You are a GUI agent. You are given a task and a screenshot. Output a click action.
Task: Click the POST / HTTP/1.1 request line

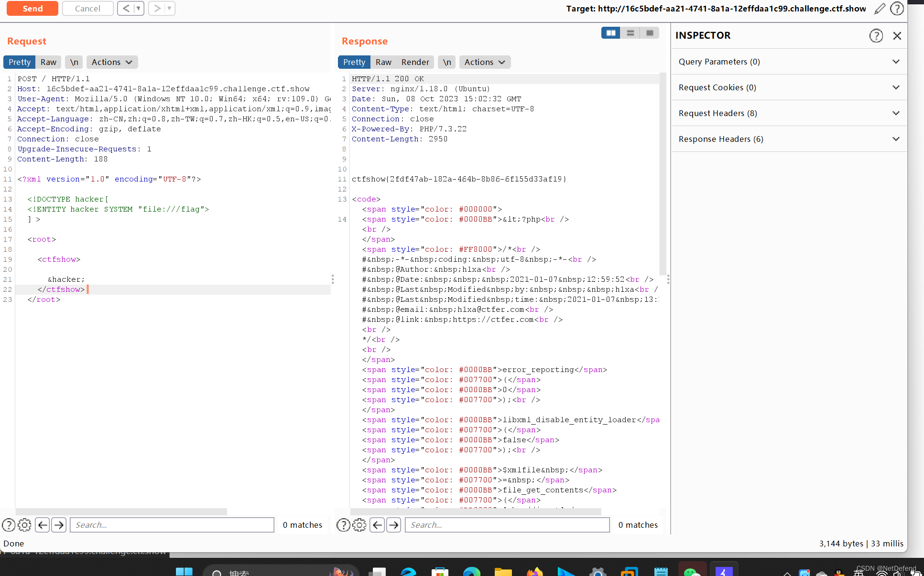(54, 79)
